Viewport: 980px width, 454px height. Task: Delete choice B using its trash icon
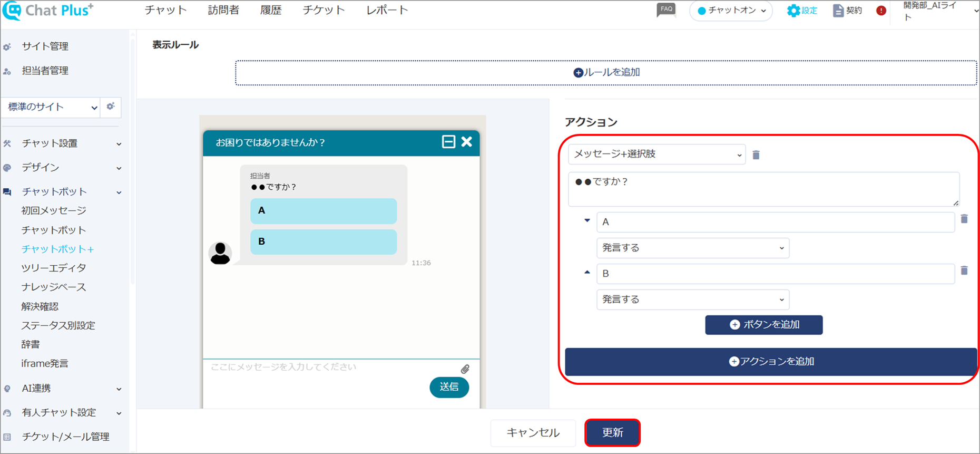click(964, 271)
